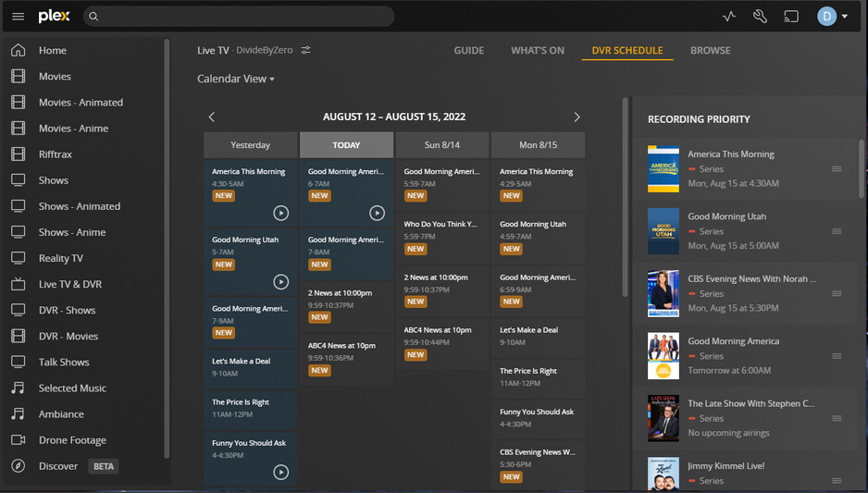The height and width of the screenshot is (493, 868).
Task: Grab Good Morning America priority reorder handle
Action: pos(837,356)
